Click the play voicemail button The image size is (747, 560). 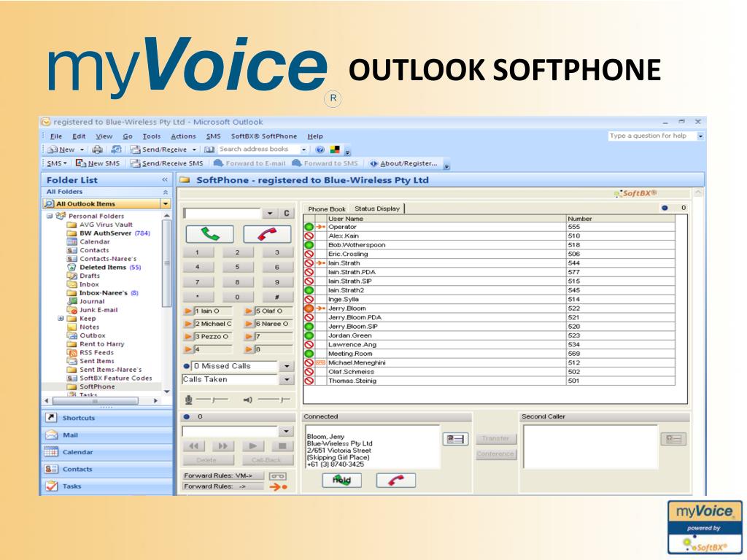coord(253,446)
